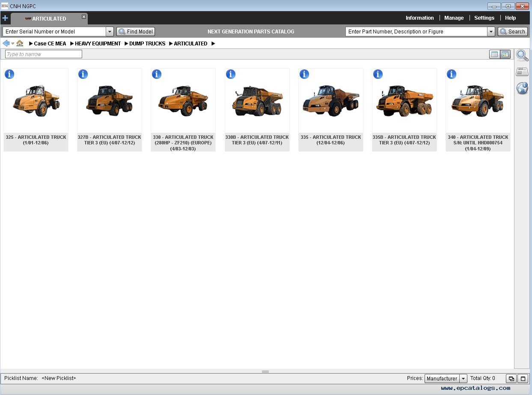Open the Prices Manufacturer dropdown

click(463, 379)
